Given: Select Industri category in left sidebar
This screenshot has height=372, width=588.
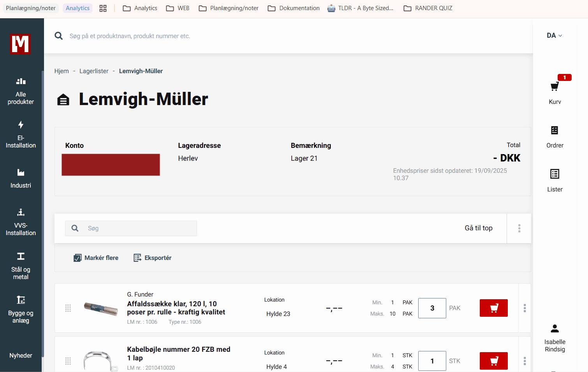Looking at the screenshot, I should 21,178.
